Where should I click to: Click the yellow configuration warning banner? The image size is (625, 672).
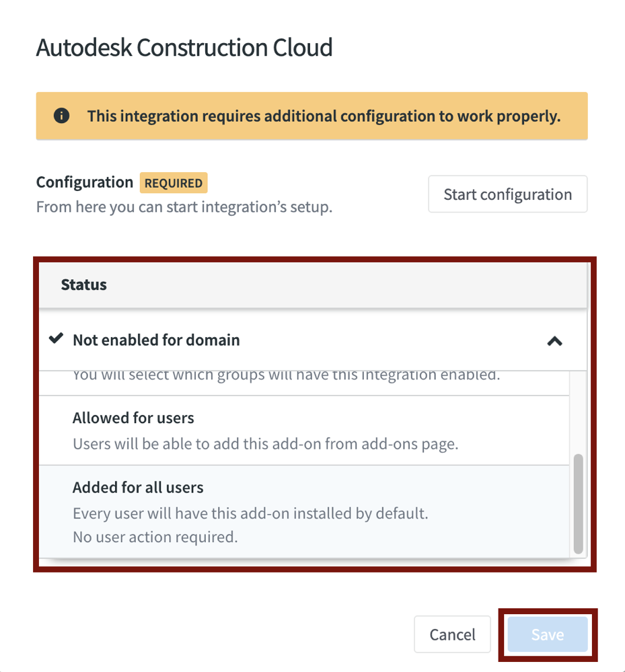click(313, 115)
